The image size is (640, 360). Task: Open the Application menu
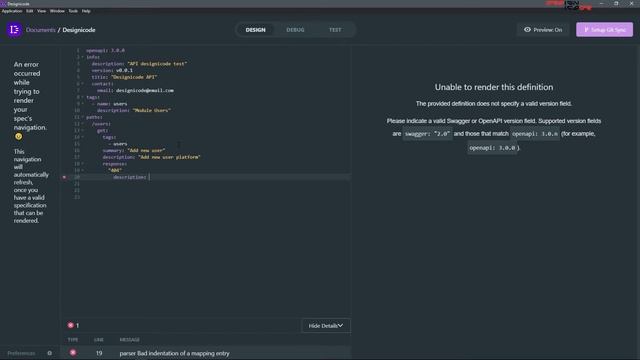(x=12, y=11)
